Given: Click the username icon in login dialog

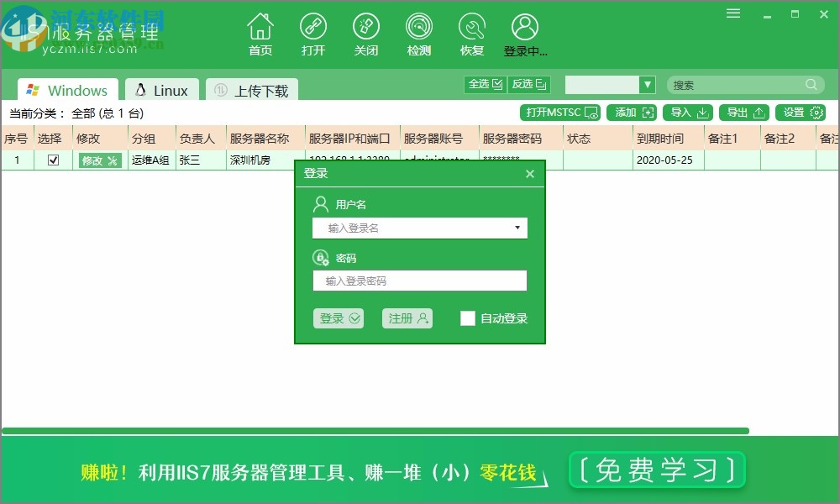Looking at the screenshot, I should point(321,203).
